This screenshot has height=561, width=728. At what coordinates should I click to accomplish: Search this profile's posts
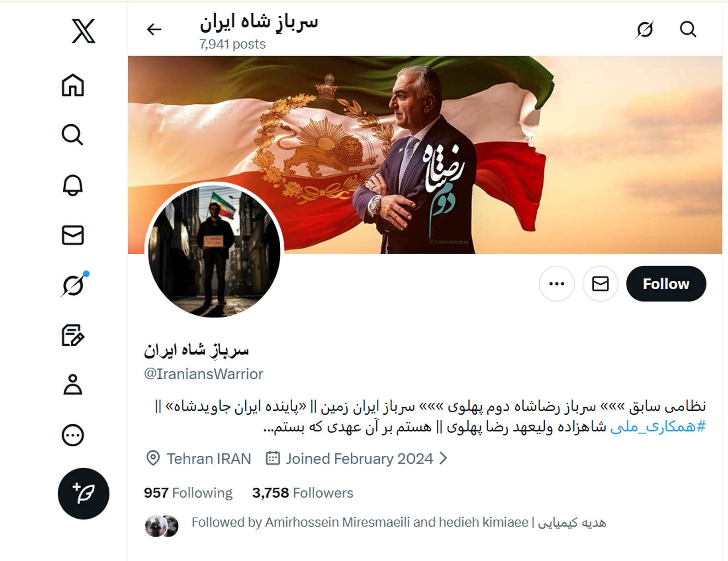[x=688, y=30]
